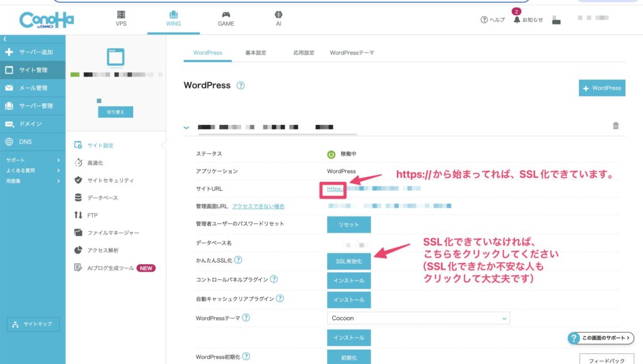
Task: Expand the サポート sidebar entry
Action: pos(33,160)
